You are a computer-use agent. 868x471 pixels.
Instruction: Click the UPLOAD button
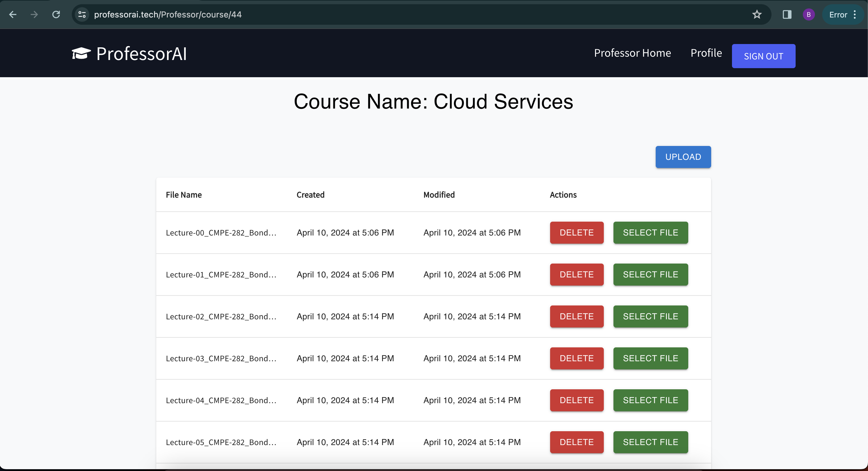[x=683, y=157]
